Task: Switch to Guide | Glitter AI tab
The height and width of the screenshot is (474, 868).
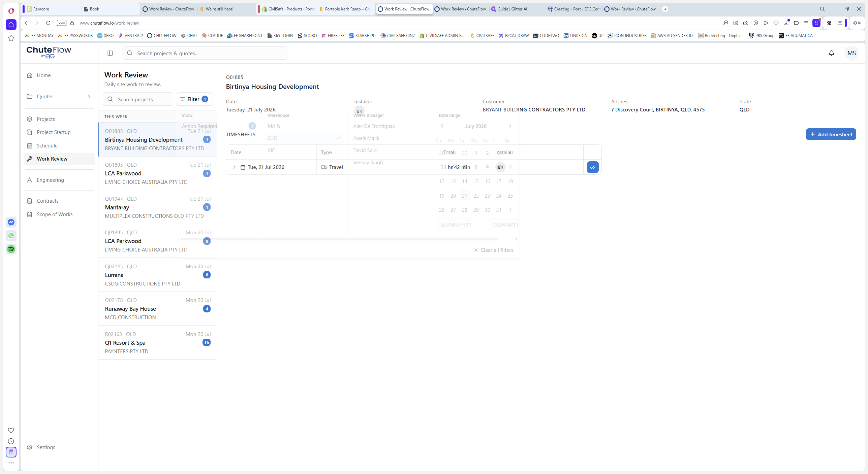Action: (x=518, y=9)
